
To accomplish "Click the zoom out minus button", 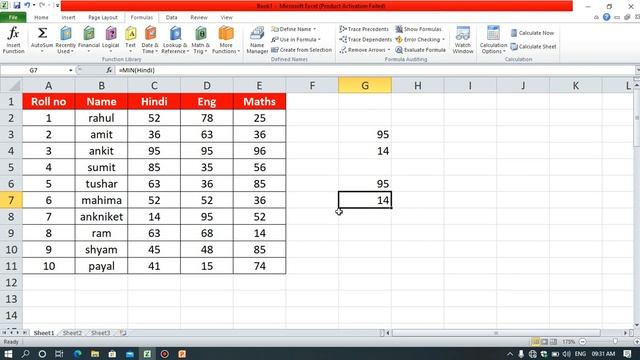I will [583, 342].
